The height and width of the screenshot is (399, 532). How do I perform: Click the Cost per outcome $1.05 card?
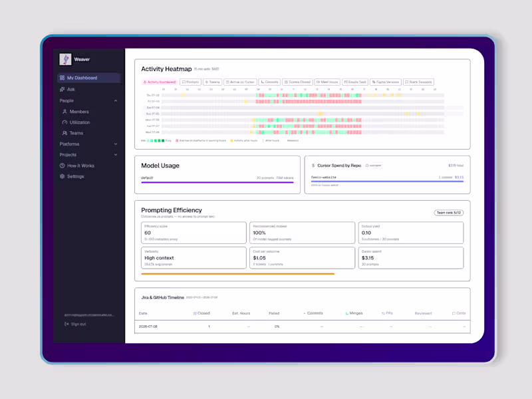pyautogui.click(x=303, y=258)
